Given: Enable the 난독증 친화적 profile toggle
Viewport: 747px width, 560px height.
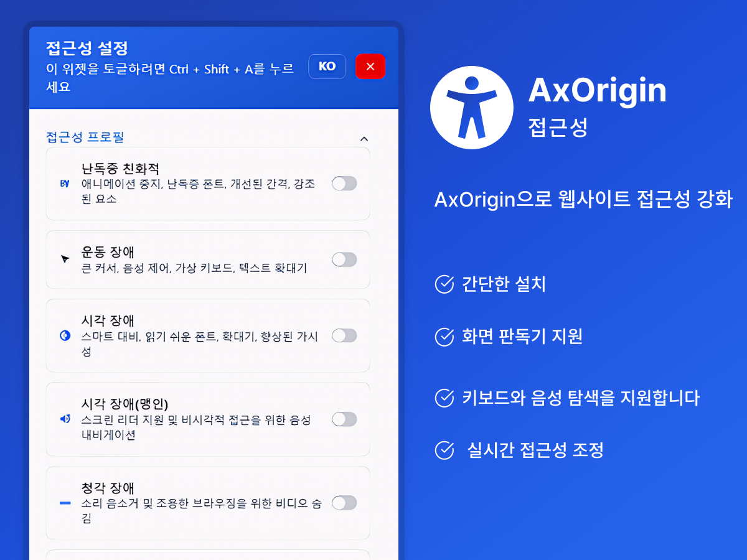Looking at the screenshot, I should point(344,183).
